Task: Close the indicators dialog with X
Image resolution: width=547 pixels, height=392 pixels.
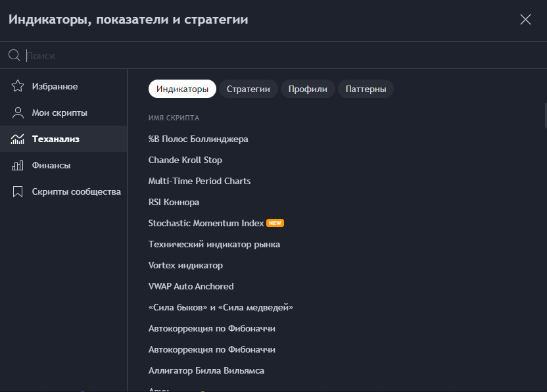Action: [x=525, y=20]
